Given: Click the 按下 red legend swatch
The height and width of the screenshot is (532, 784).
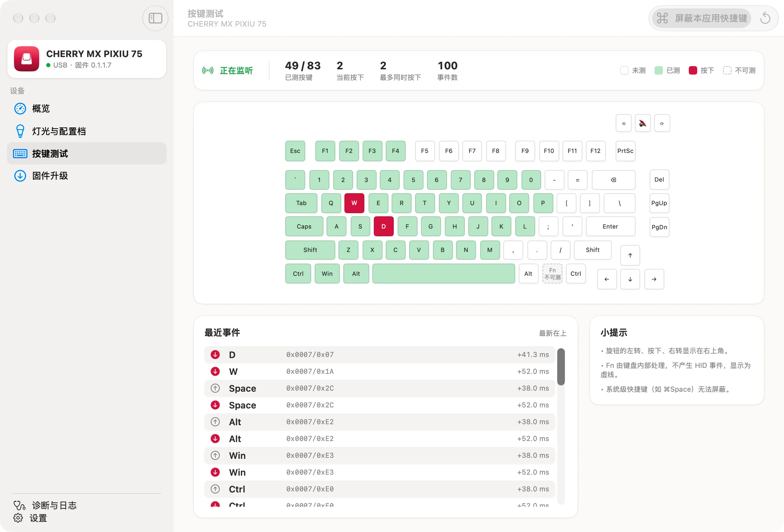Looking at the screenshot, I should pyautogui.click(x=693, y=70).
